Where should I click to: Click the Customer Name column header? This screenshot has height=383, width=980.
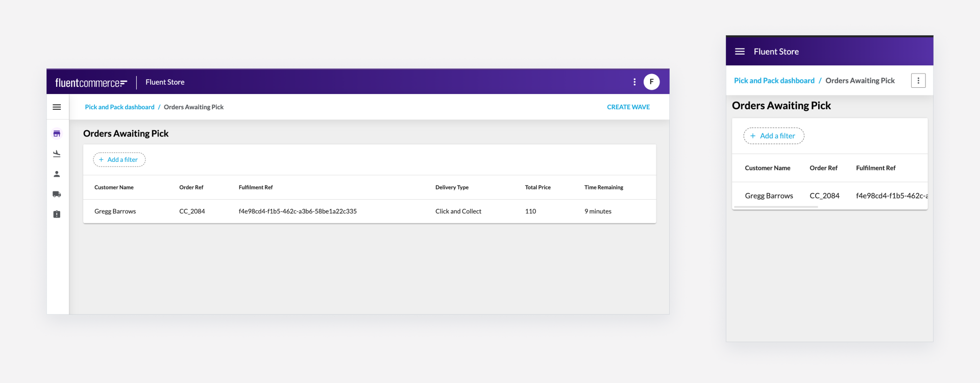click(114, 187)
